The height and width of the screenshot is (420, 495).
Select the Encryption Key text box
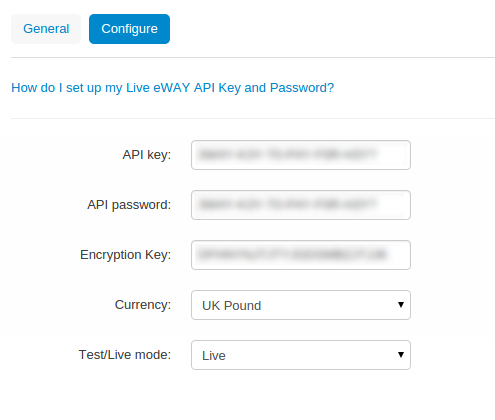click(x=301, y=255)
